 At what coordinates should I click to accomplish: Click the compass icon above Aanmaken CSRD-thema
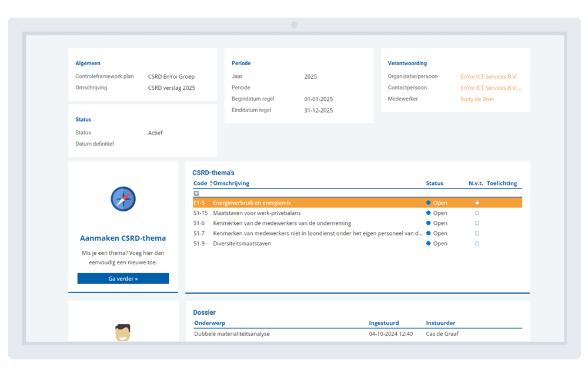(123, 199)
